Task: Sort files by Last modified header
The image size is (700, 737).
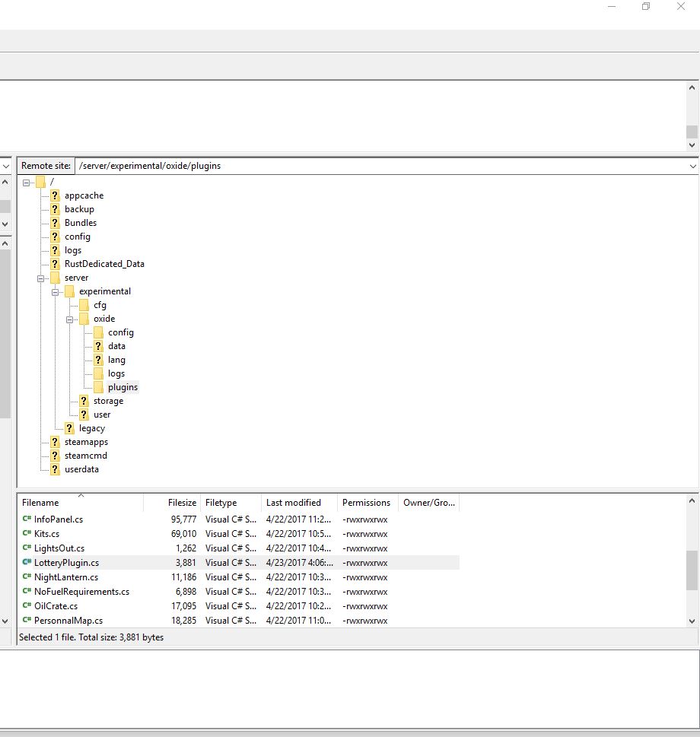Action: (x=299, y=503)
